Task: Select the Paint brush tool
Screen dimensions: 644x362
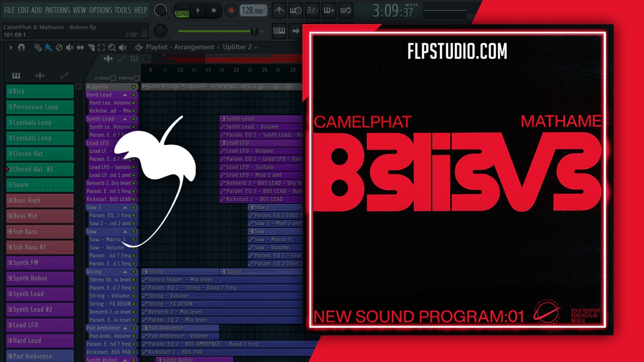Action: [48, 47]
